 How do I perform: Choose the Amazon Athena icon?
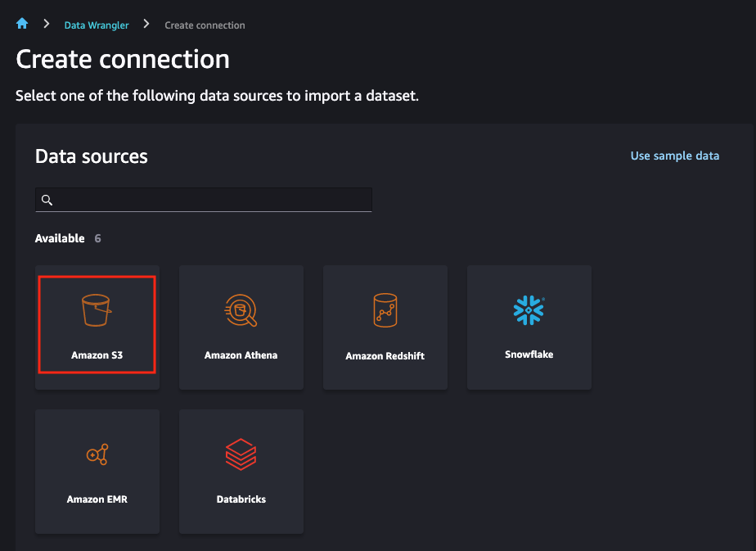[x=241, y=310]
